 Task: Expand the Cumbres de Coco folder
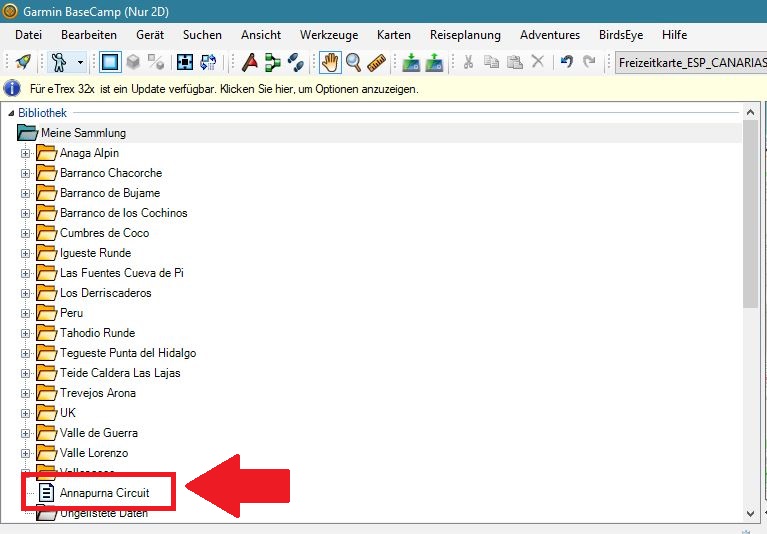click(25, 234)
